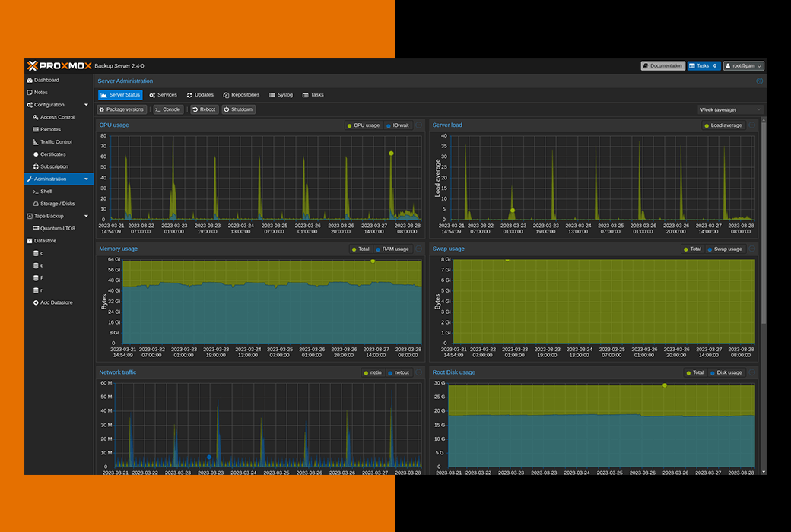This screenshot has width=791, height=532.
Task: Open the Week (average) time range dropdown
Action: click(729, 109)
